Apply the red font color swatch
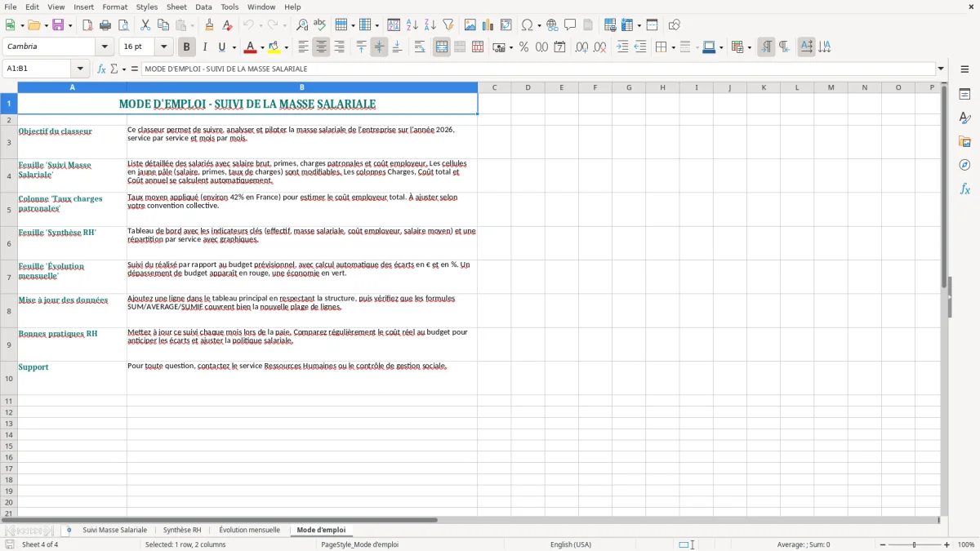 pos(251,47)
